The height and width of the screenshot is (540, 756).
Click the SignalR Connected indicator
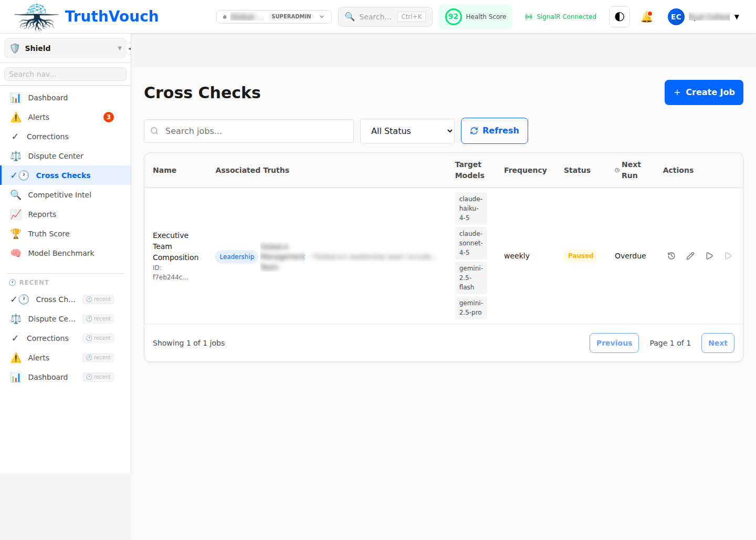click(x=560, y=16)
